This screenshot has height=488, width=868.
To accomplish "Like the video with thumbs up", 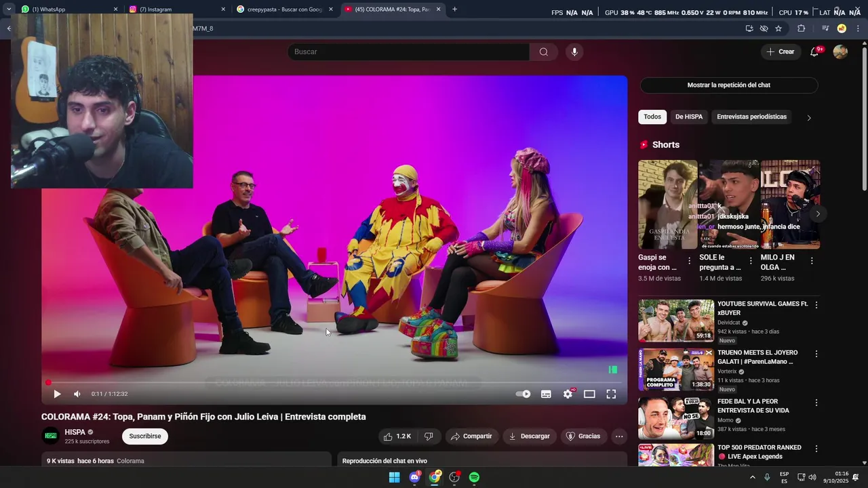I will click(x=398, y=436).
